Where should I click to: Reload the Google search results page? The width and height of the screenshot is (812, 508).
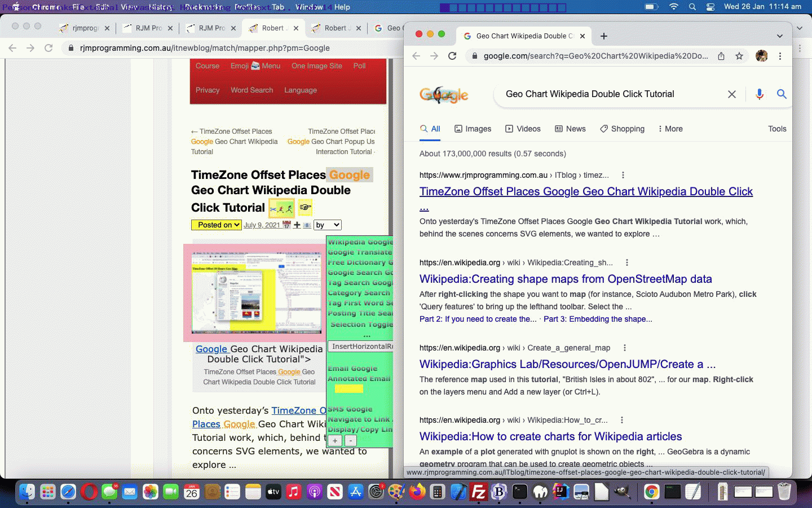point(452,56)
